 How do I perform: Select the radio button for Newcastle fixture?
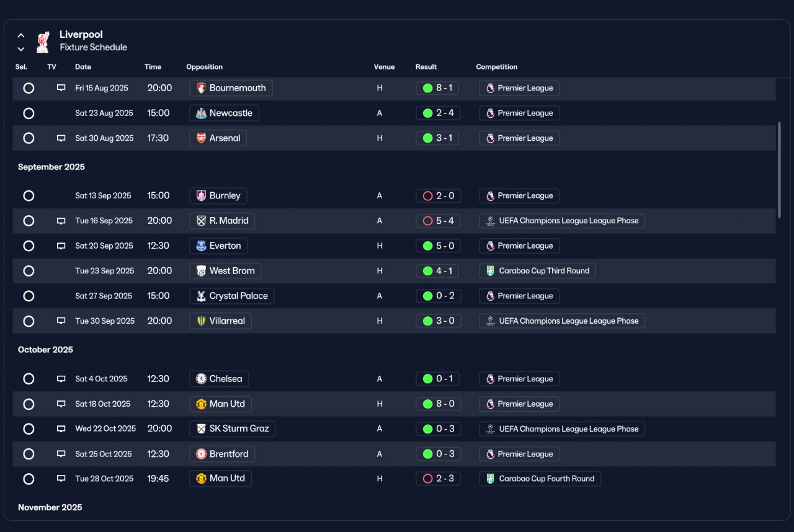pyautogui.click(x=29, y=113)
